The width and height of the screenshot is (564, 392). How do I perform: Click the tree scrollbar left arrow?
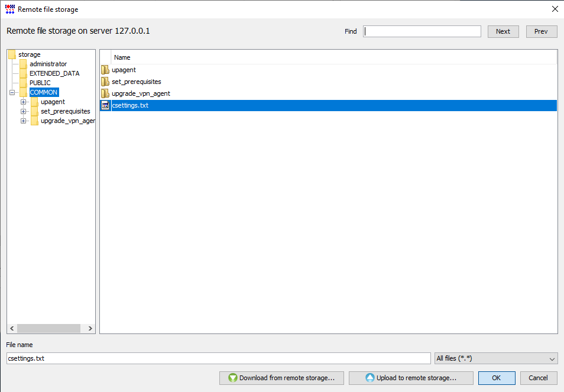(12, 328)
